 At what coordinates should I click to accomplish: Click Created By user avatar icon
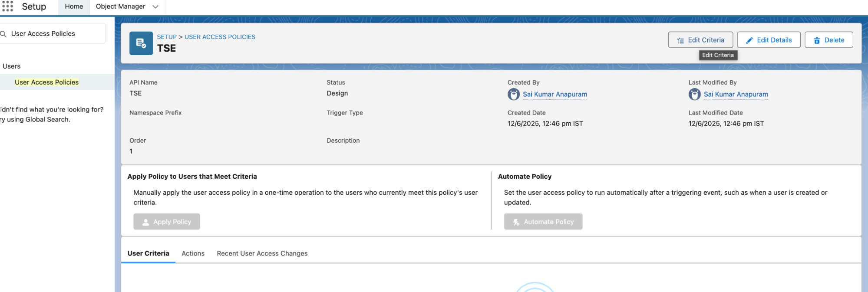coord(513,94)
